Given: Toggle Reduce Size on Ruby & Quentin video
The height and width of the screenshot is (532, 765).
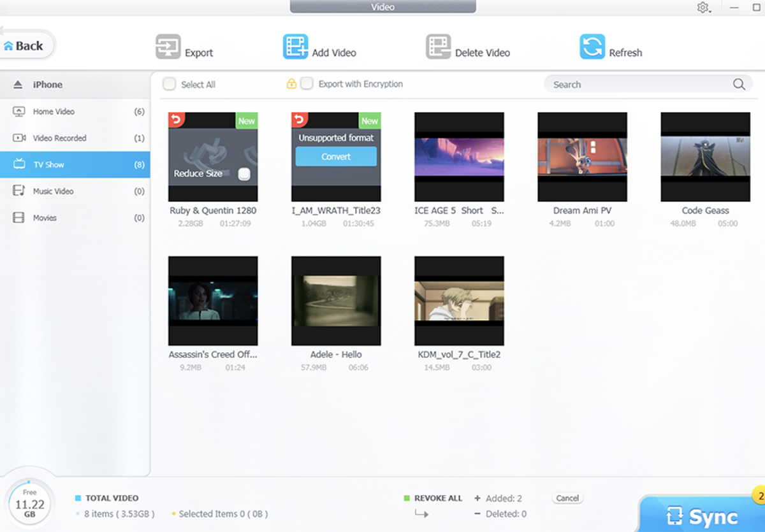Looking at the screenshot, I should coord(245,173).
